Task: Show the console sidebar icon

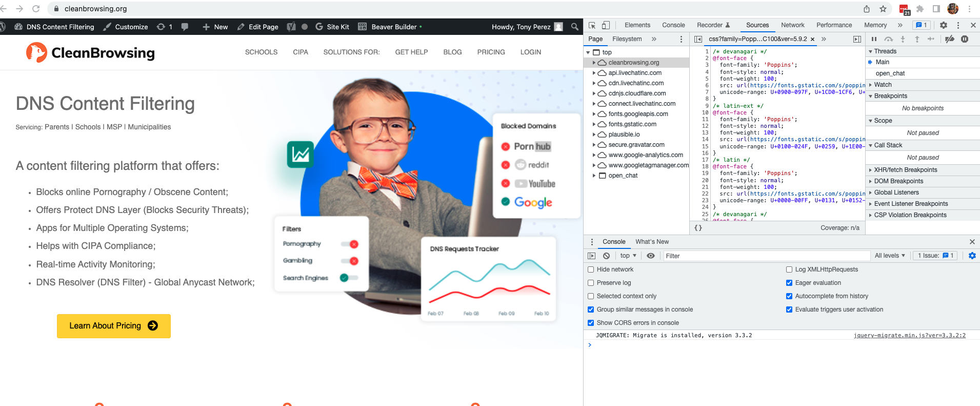Action: click(x=592, y=256)
